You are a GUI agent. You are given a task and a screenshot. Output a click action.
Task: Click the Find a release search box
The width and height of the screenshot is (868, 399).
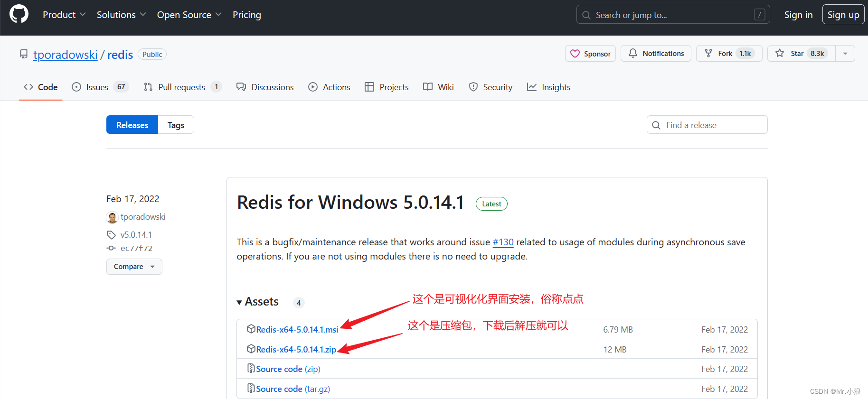click(707, 125)
